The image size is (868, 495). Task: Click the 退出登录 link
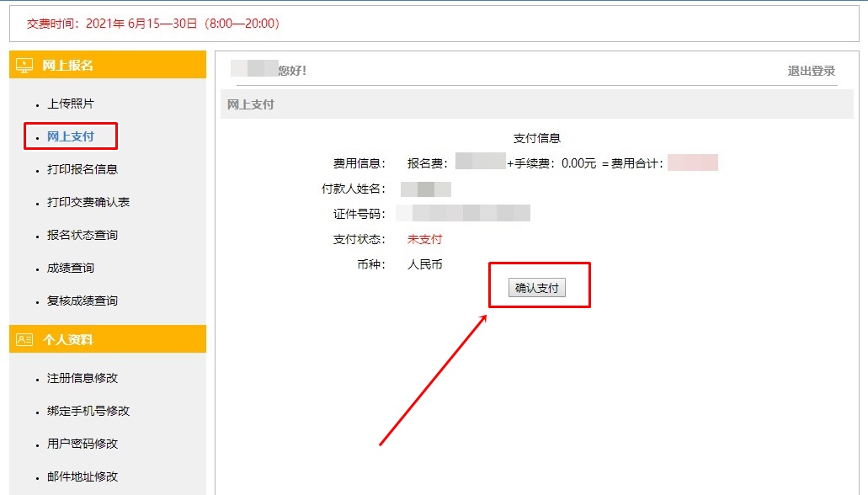pos(811,71)
